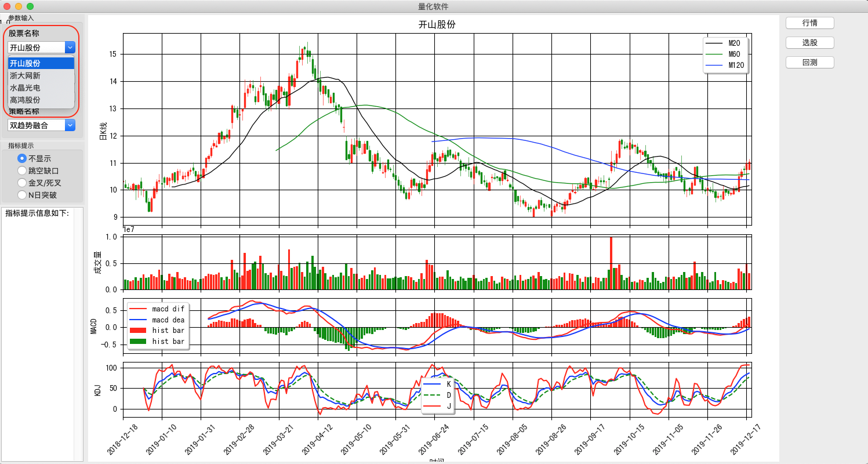This screenshot has width=868, height=464.
Task: Minimize the 量化软件 window
Action: [x=19, y=6]
